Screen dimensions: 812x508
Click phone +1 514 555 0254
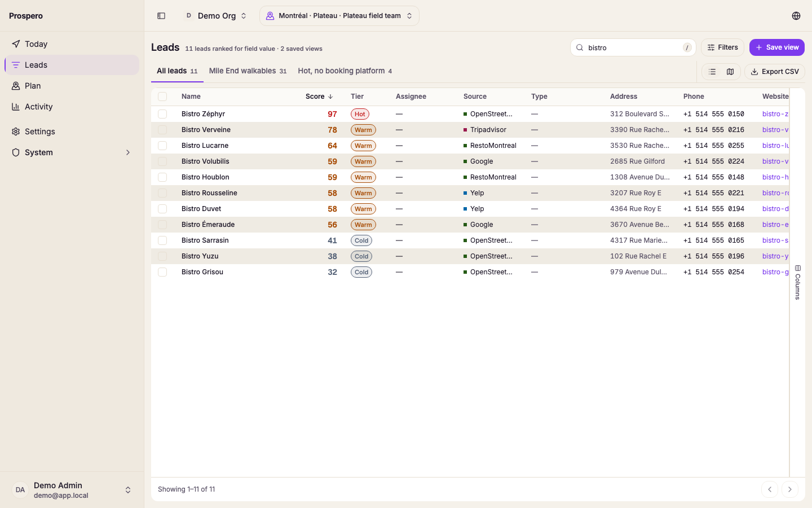coord(714,272)
